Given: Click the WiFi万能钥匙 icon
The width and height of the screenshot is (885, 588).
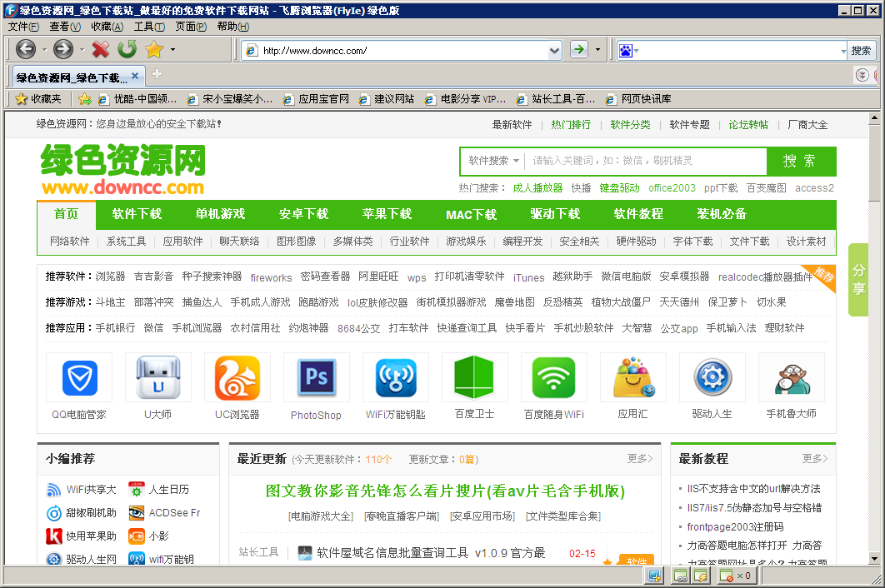Looking at the screenshot, I should (x=395, y=377).
